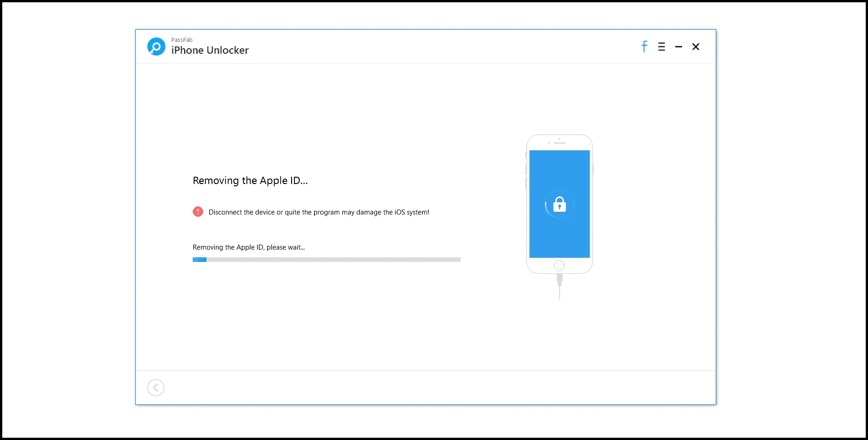Click the "Removing the Apple ID..." heading
The image size is (868, 440).
pos(250,181)
